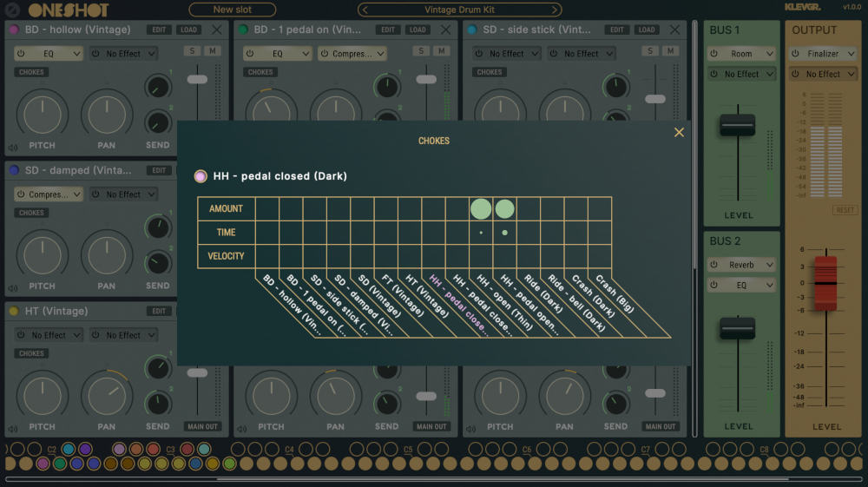The height and width of the screenshot is (487, 868).
Task: Remove the BD - hollow (Vintage) slot
Action: click(x=217, y=30)
